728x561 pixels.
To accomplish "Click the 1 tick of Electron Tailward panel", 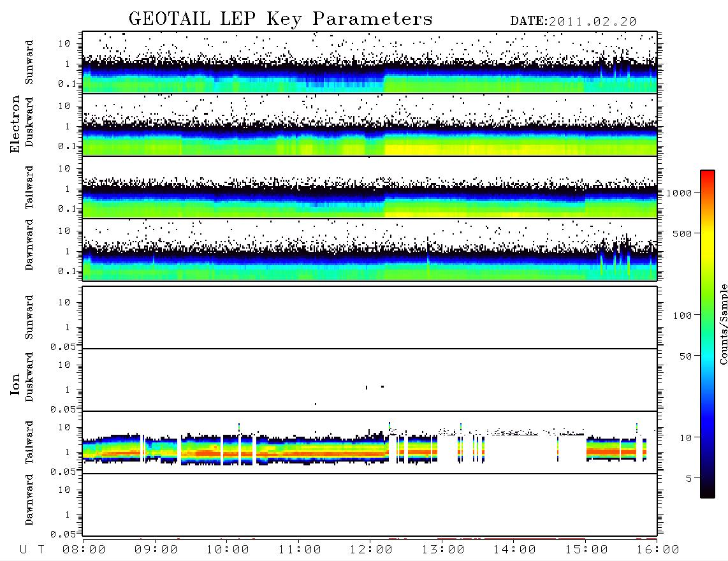I will tap(68, 189).
